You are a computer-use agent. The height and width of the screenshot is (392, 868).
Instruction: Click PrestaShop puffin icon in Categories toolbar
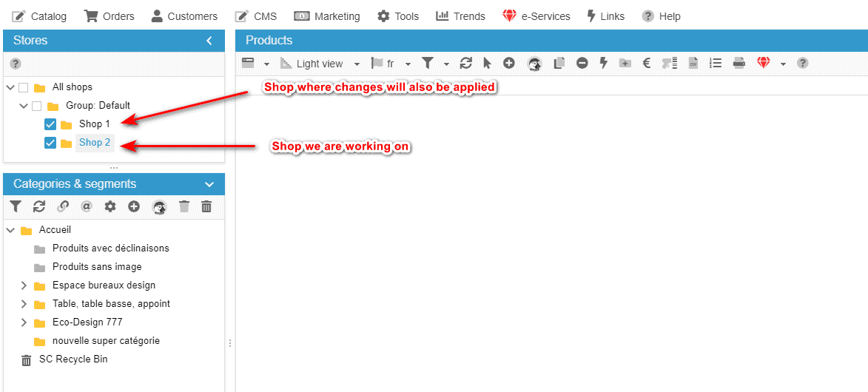[x=159, y=207]
